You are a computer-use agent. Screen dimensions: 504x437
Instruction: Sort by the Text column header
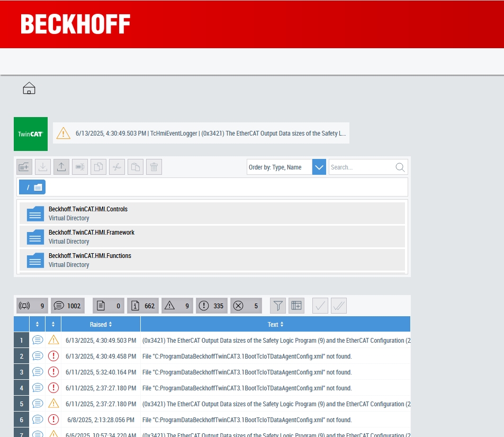pos(275,325)
